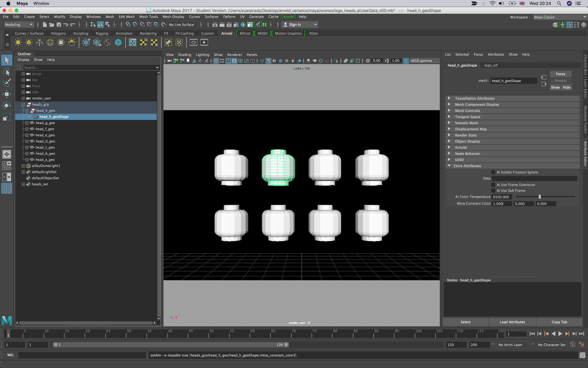Open the Attribute Editor Attributes menu
Image resolution: width=588 pixels, height=368 pixels.
[496, 54]
